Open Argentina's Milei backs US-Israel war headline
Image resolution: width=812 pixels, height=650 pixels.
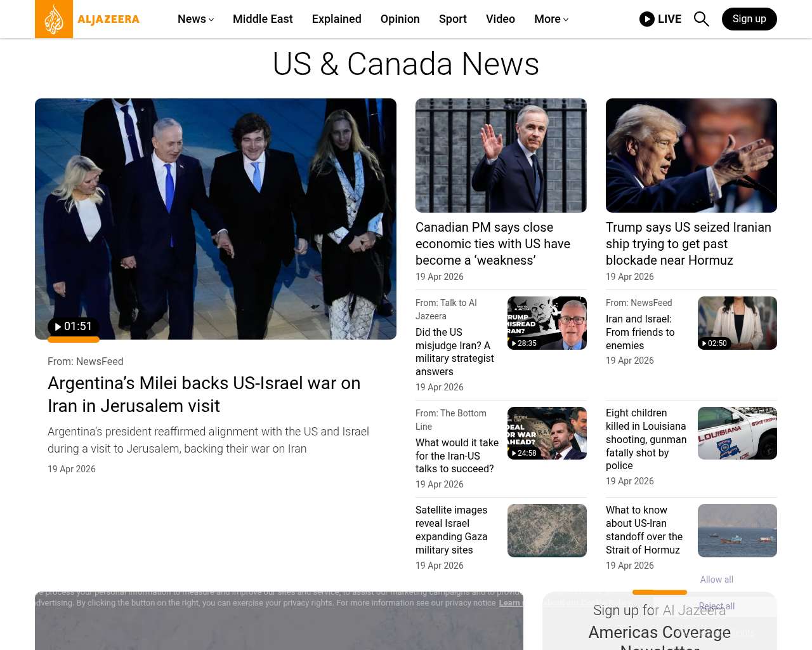pyautogui.click(x=204, y=394)
